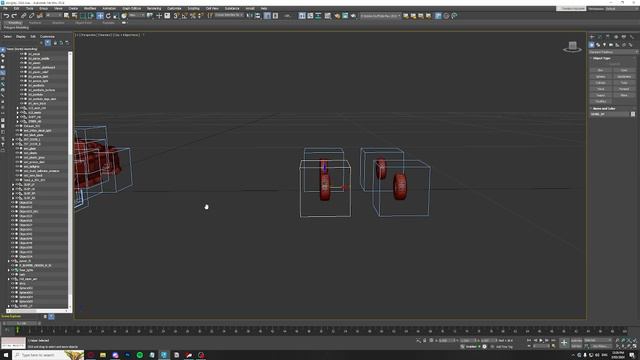Click the Plane primitive button

click(x=624, y=95)
